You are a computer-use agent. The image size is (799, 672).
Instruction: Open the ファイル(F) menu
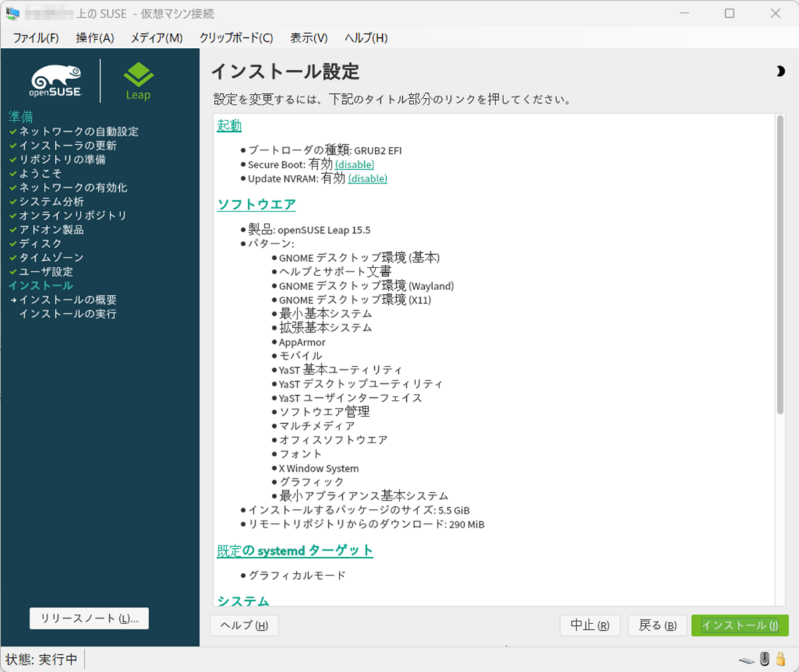coord(36,38)
